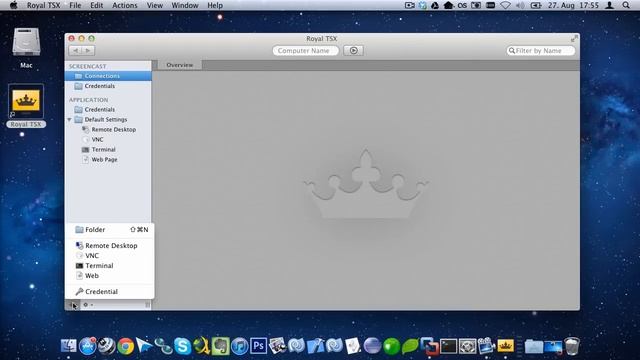Image resolution: width=640 pixels, height=360 pixels.
Task: Toggle full screen with the corner arrows icon
Action: pos(574,39)
